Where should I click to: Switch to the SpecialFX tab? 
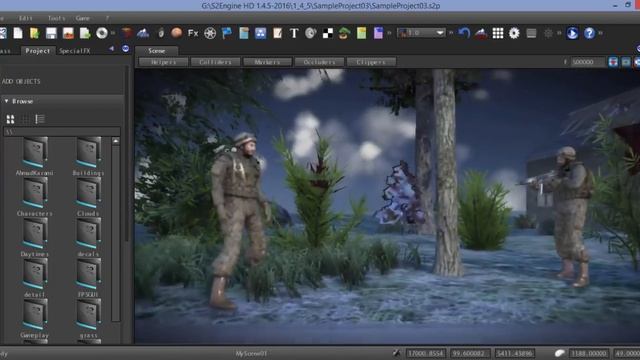[x=74, y=51]
